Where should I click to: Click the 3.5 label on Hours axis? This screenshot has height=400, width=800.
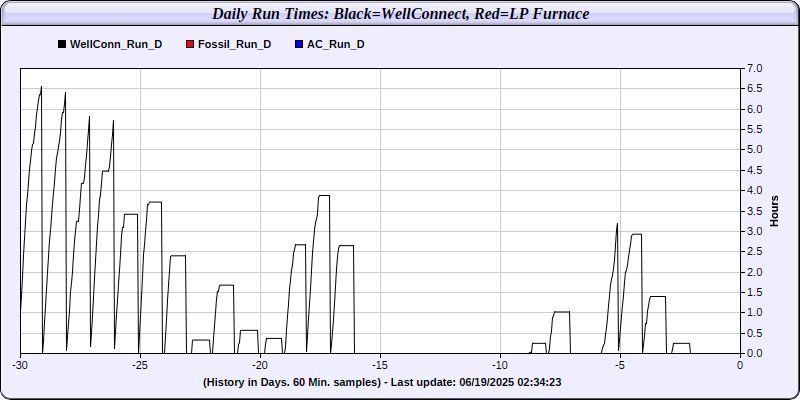tap(754, 211)
